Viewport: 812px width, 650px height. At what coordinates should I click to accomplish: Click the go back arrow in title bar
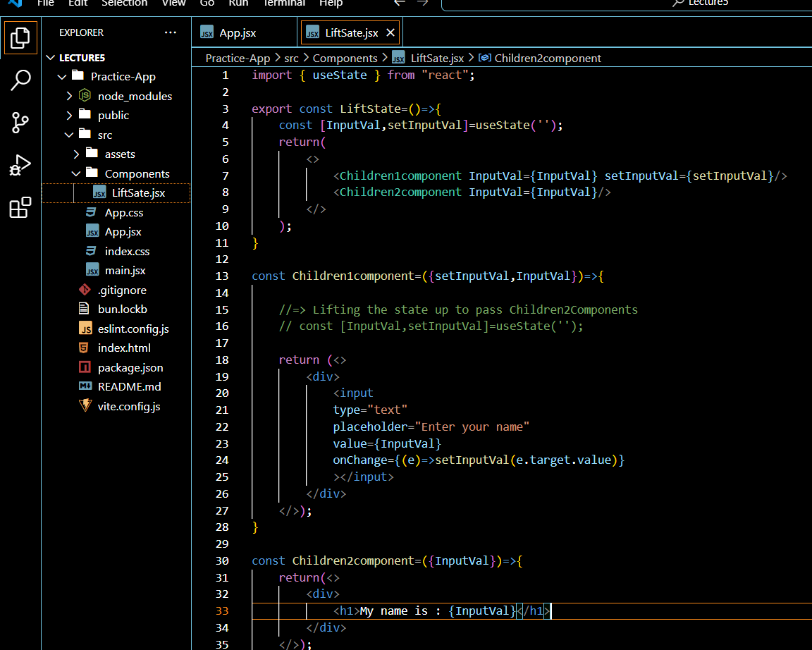[x=399, y=3]
